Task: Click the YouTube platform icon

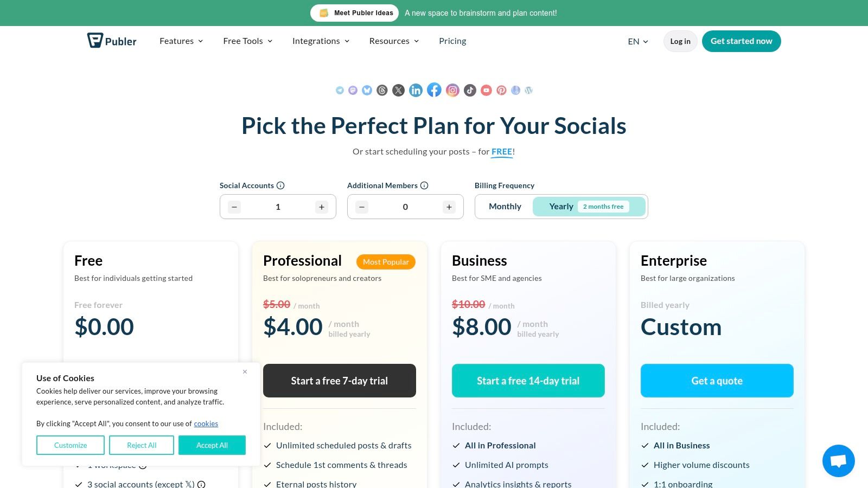Action: [x=486, y=90]
